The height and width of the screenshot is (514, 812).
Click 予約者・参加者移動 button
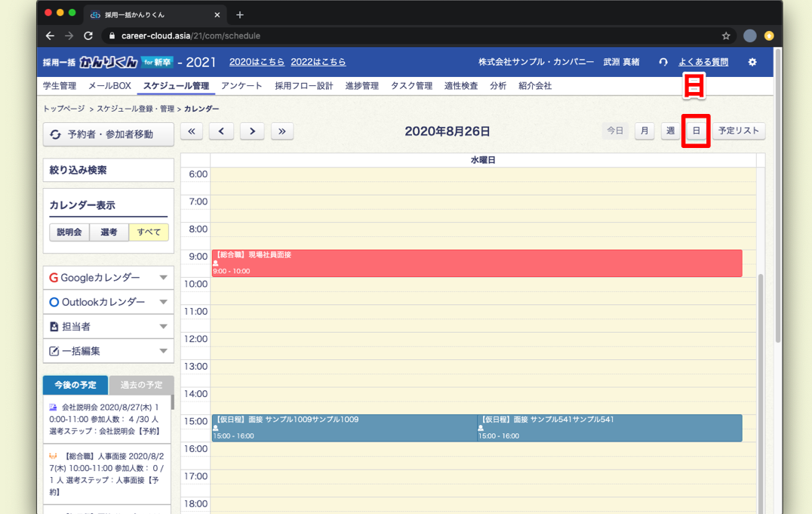109,134
